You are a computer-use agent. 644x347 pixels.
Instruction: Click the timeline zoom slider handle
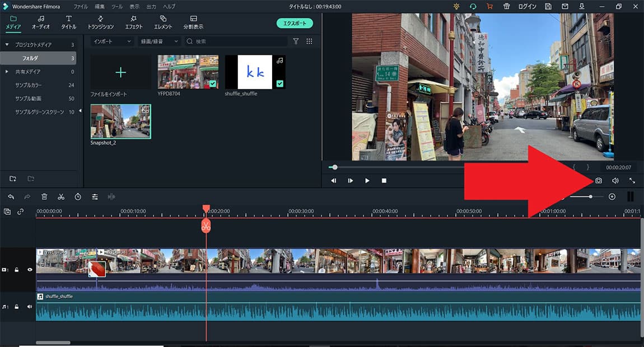coord(590,196)
